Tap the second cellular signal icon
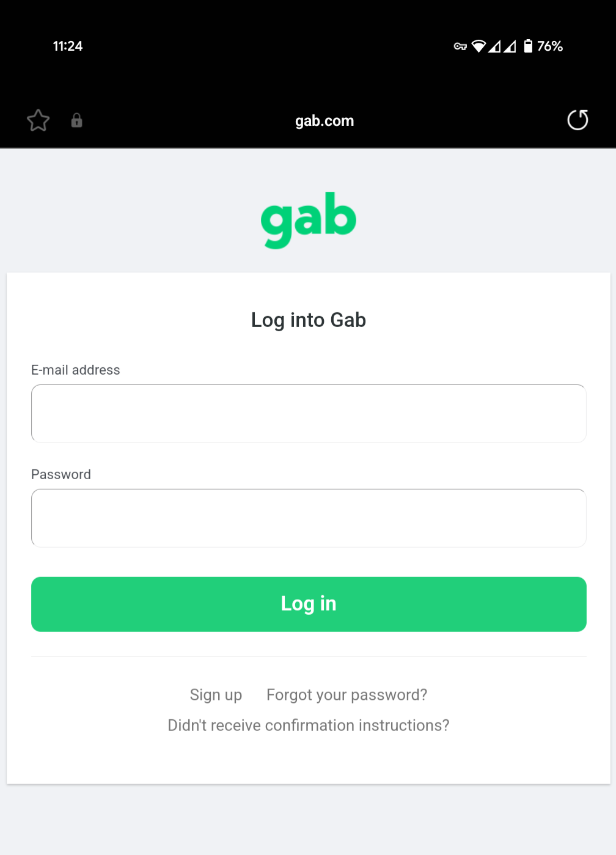The width and height of the screenshot is (616, 855). click(510, 46)
